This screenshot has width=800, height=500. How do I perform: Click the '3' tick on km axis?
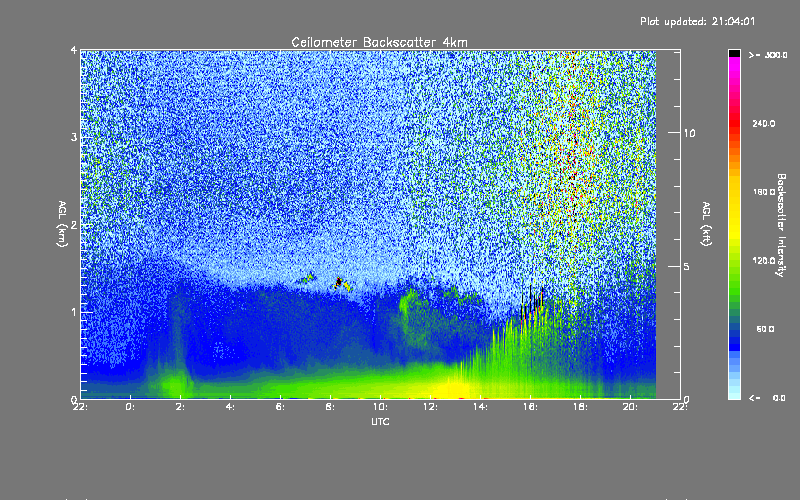coord(74,137)
